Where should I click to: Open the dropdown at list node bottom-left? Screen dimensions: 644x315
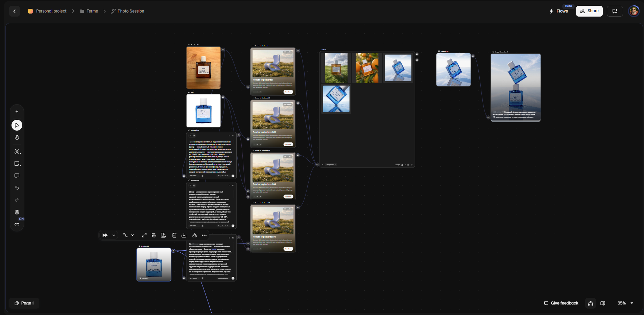click(331, 165)
